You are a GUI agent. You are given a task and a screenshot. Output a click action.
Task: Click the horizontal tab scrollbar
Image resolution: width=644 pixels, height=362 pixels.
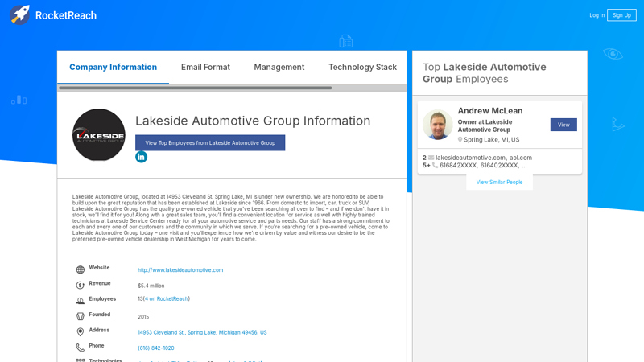click(x=195, y=88)
